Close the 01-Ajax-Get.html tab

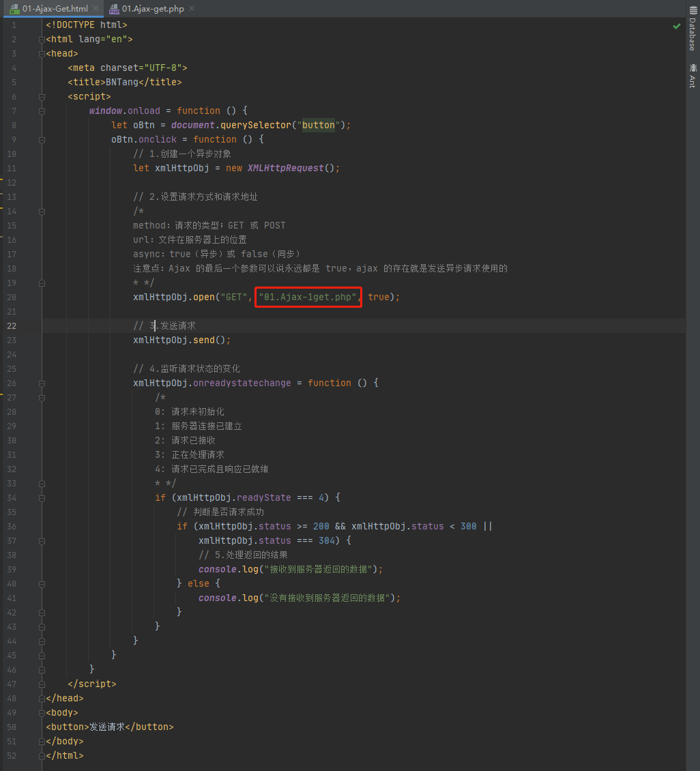96,8
